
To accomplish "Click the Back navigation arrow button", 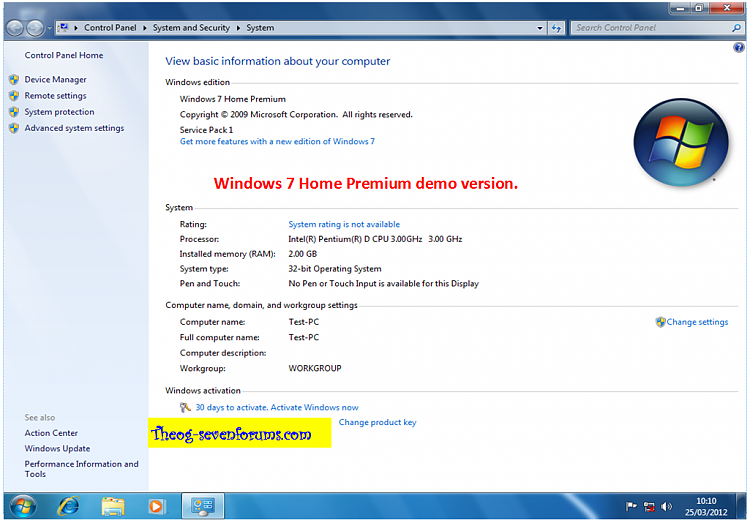I will tap(15, 28).
